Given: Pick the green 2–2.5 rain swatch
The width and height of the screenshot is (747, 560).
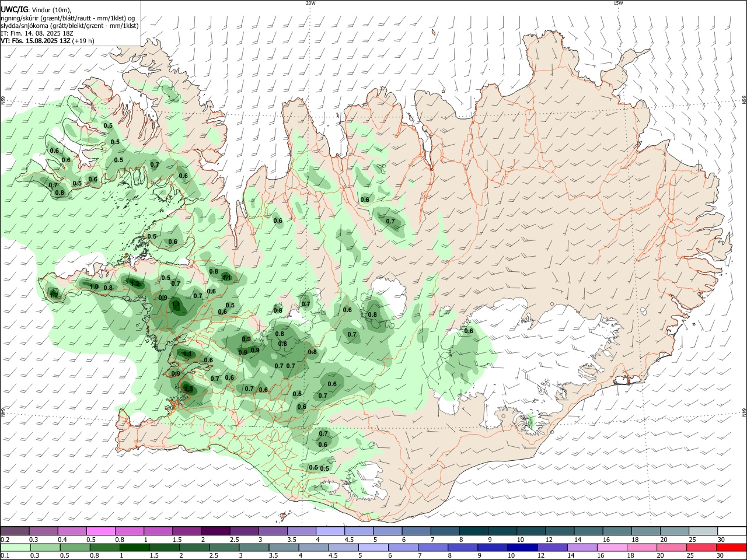Looking at the screenshot, I should point(194,547).
